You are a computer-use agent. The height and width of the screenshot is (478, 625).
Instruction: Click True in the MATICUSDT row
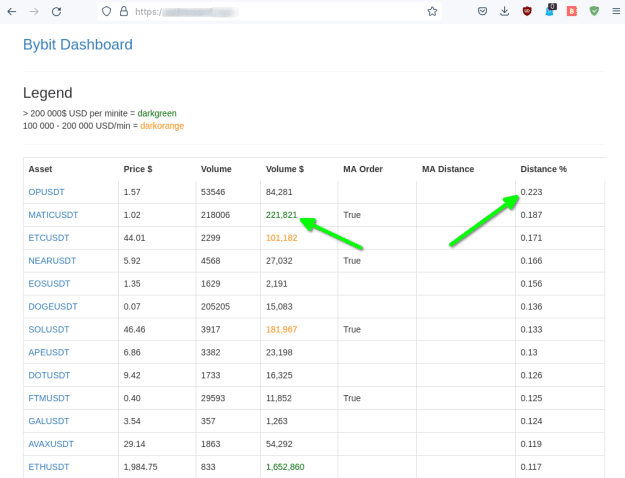352,215
